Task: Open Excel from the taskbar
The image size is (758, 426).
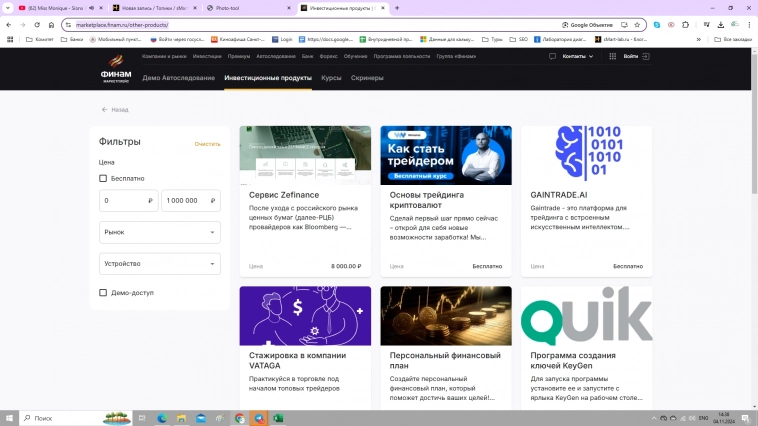Action: 278,418
